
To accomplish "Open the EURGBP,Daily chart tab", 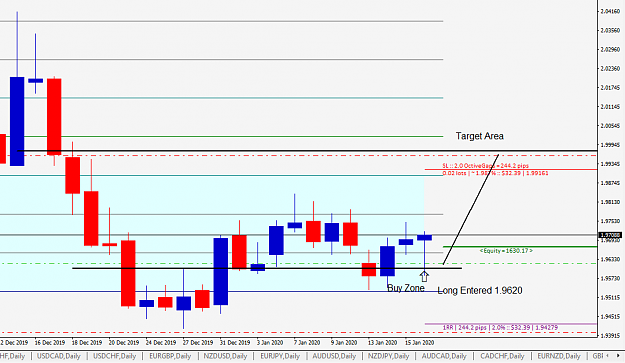I will [170, 356].
